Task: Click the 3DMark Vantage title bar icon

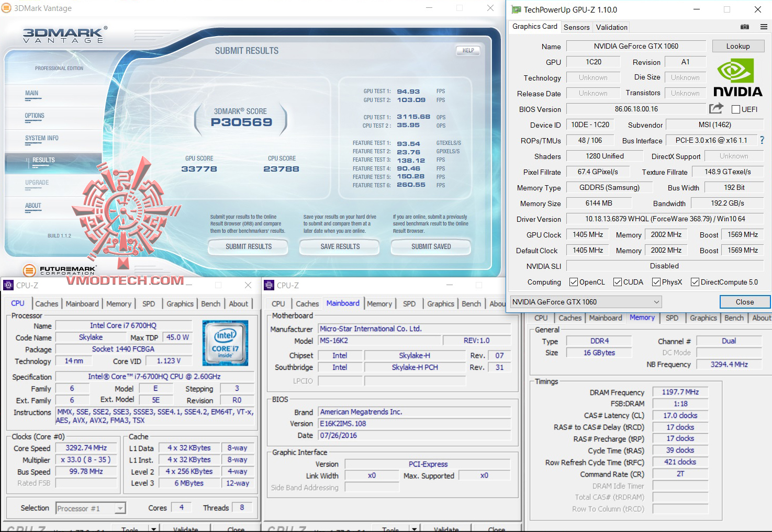Action: click(x=7, y=8)
